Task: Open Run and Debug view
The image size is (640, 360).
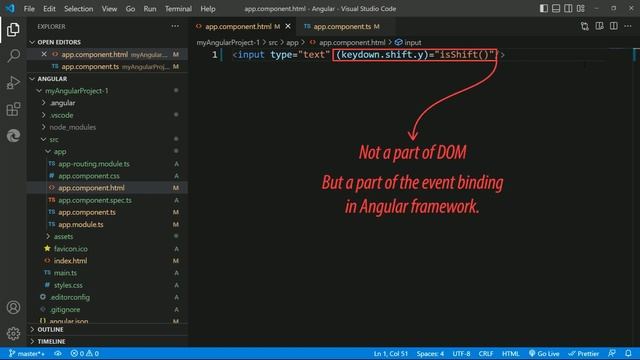Action: (x=13, y=82)
